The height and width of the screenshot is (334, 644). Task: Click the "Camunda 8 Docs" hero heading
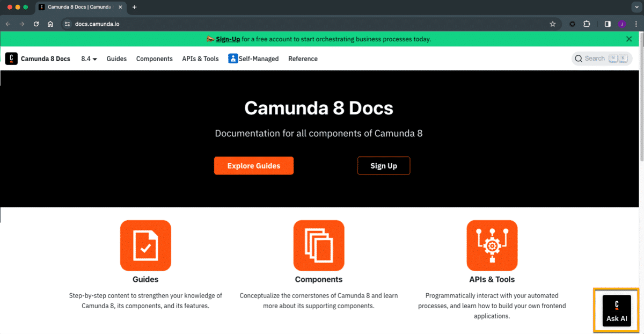(319, 108)
